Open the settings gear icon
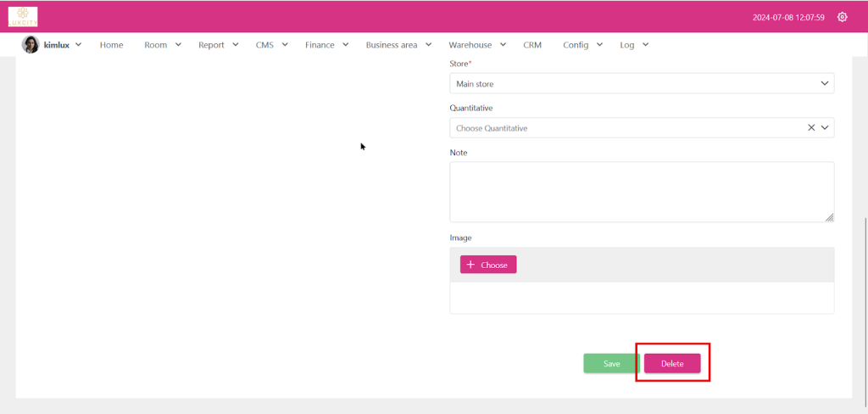This screenshot has width=868, height=414. pos(842,17)
